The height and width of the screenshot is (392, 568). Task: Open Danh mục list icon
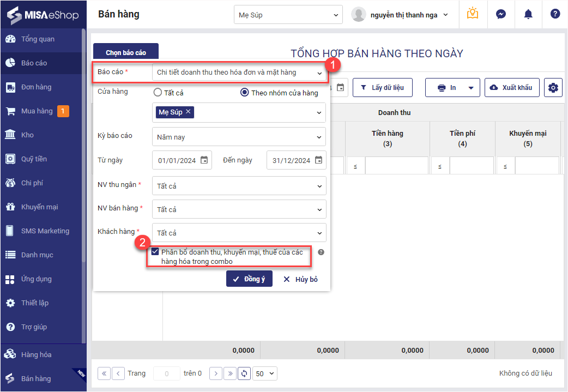10,255
